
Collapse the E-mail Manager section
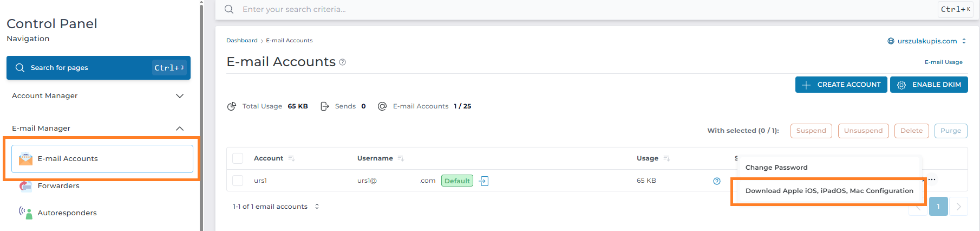click(180, 129)
